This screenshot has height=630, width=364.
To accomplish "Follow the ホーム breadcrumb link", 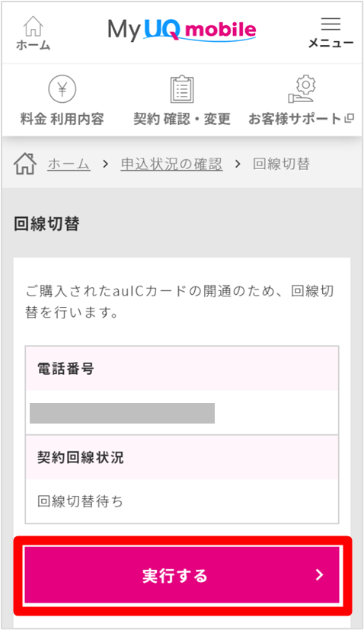I will pyautogui.click(x=69, y=165).
